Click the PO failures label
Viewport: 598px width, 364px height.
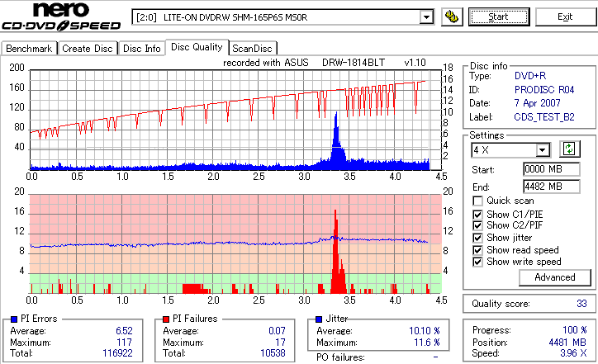(x=340, y=357)
